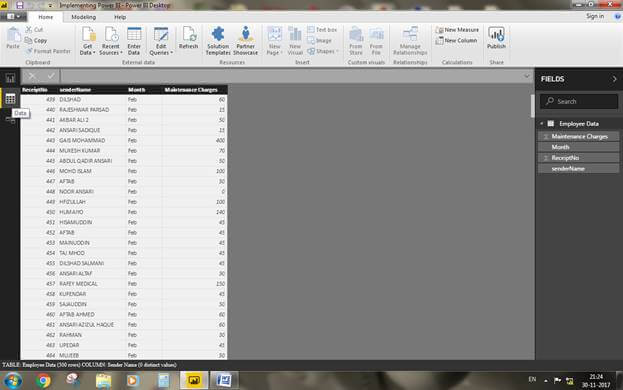The height and width of the screenshot is (390, 623).
Task: Collapse the Fields pane arrow
Action: pyautogui.click(x=614, y=79)
